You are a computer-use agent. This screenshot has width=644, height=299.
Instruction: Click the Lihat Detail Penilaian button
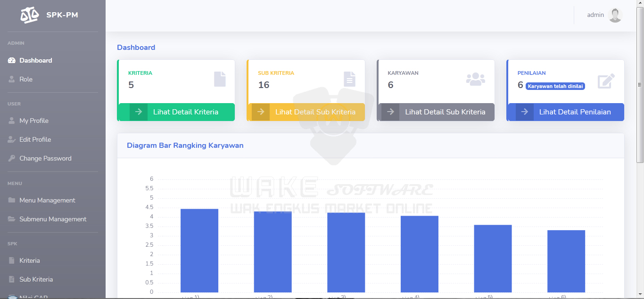pos(575,112)
